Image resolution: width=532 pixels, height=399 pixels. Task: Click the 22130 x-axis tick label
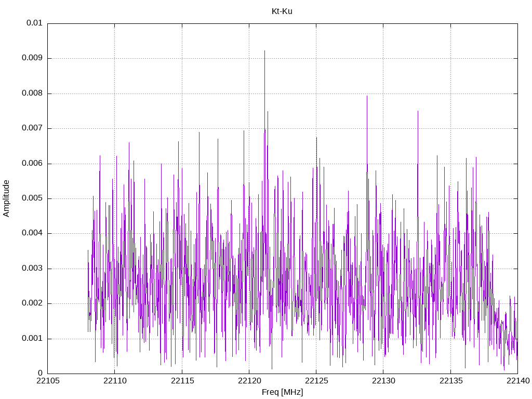pos(384,381)
